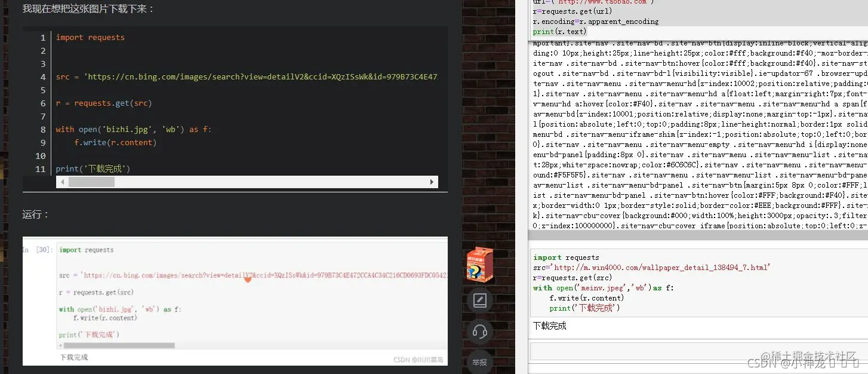Screen dimensions: 868x374
Task: Click the code block's scroll-right arrow
Action: pyautogui.click(x=432, y=182)
